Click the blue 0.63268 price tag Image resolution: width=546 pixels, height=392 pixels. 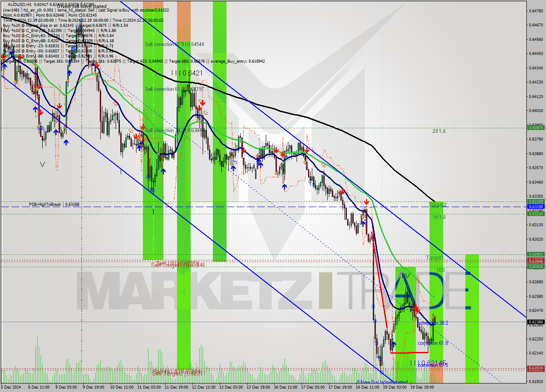[536, 207]
